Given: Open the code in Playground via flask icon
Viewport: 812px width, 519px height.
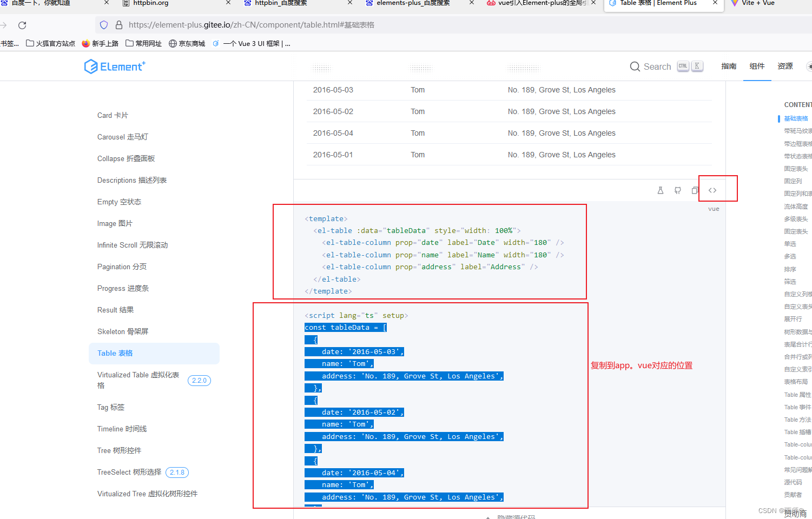Looking at the screenshot, I should tap(661, 190).
